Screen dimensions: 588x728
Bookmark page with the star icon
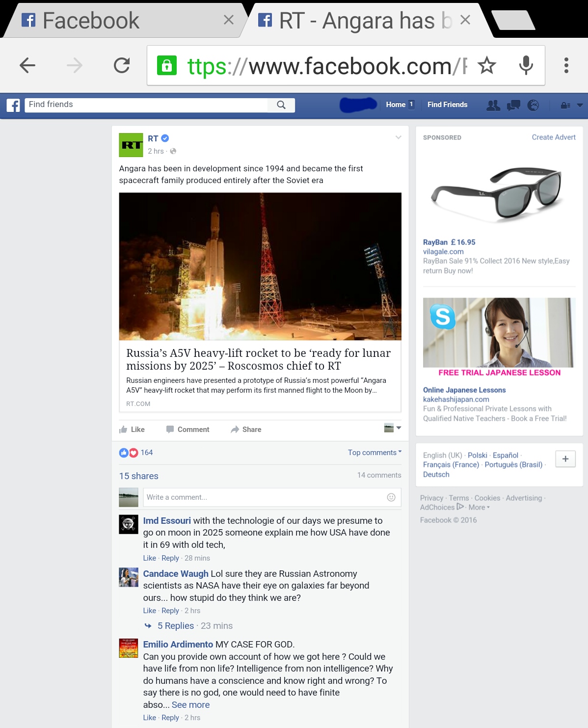click(487, 65)
